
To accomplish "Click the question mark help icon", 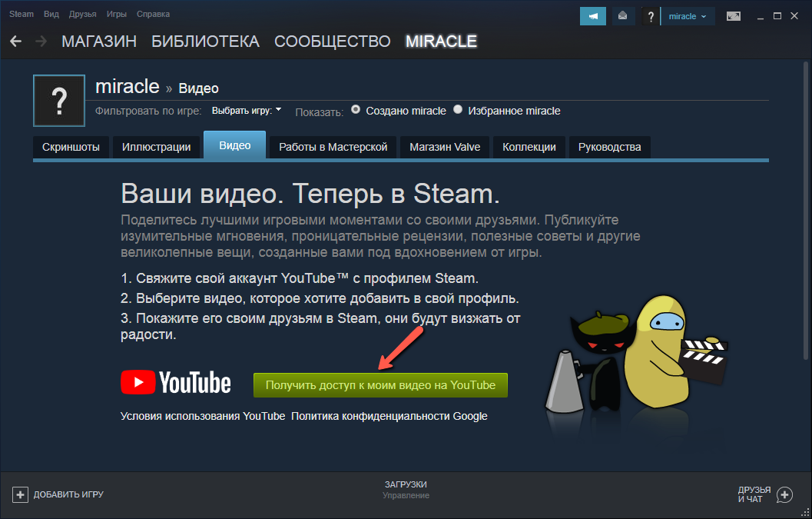I will click(651, 16).
